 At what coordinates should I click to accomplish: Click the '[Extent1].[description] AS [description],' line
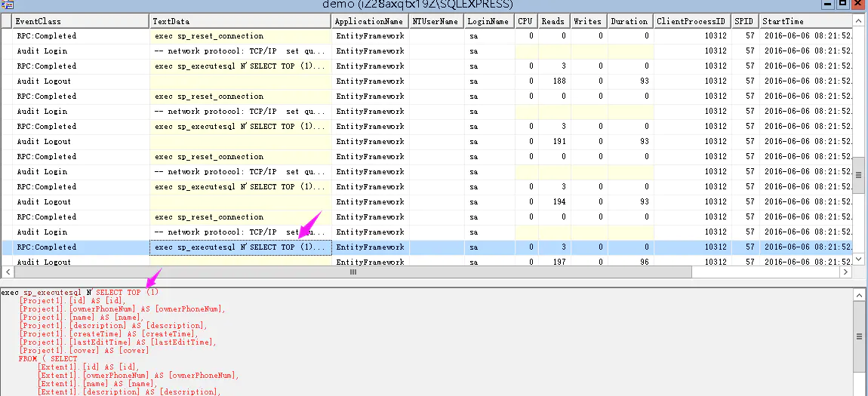coord(128,391)
